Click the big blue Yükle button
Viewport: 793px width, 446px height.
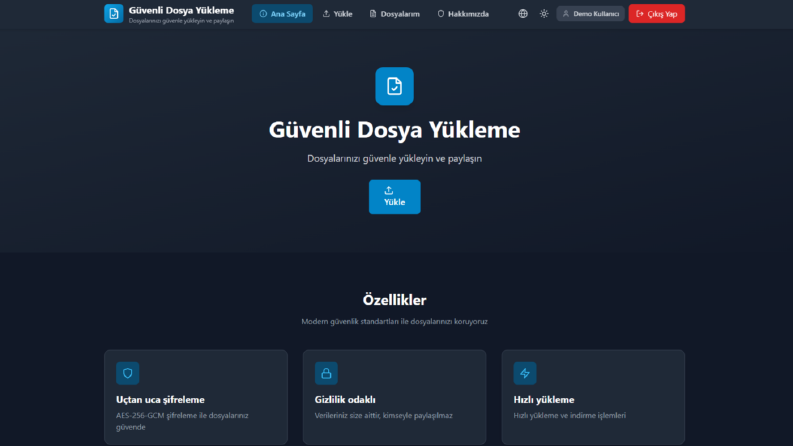394,197
